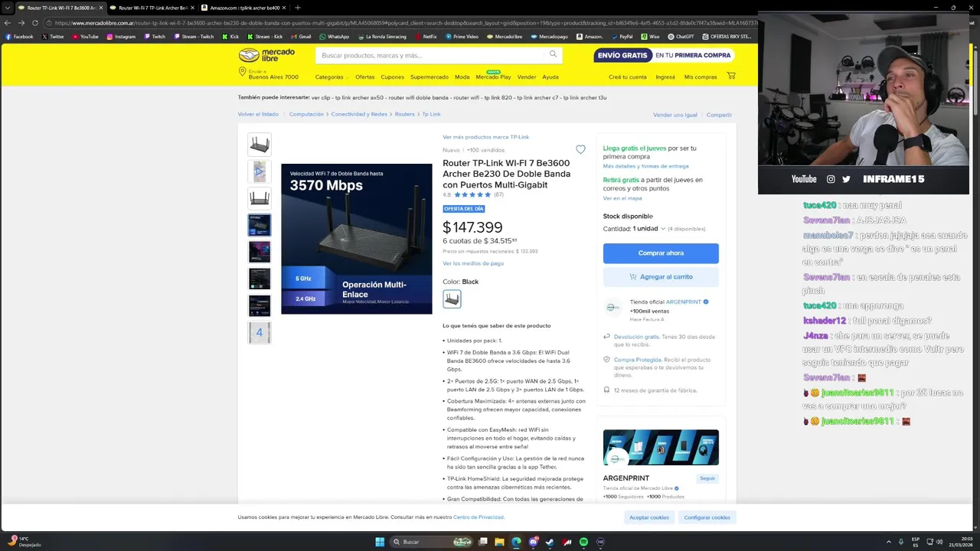980x551 pixels.
Task: Open Steam from the taskbar
Action: click(550, 542)
